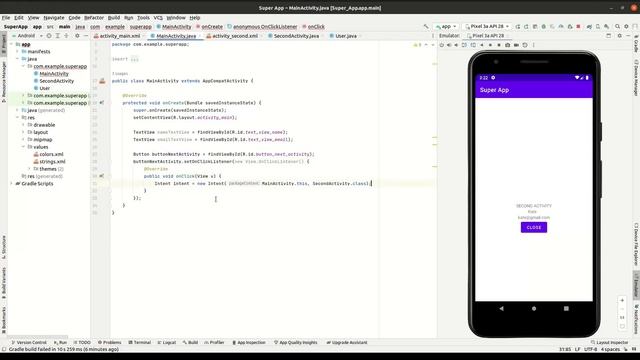The height and width of the screenshot is (360, 640).
Task: Open Search Everywhere magnifier icon
Action: pos(618,27)
